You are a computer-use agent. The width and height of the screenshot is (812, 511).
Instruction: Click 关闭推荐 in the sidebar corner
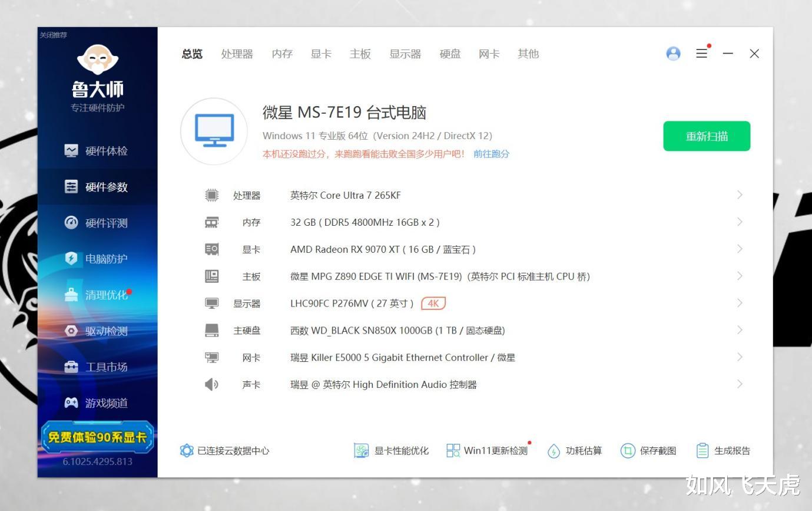pyautogui.click(x=53, y=35)
